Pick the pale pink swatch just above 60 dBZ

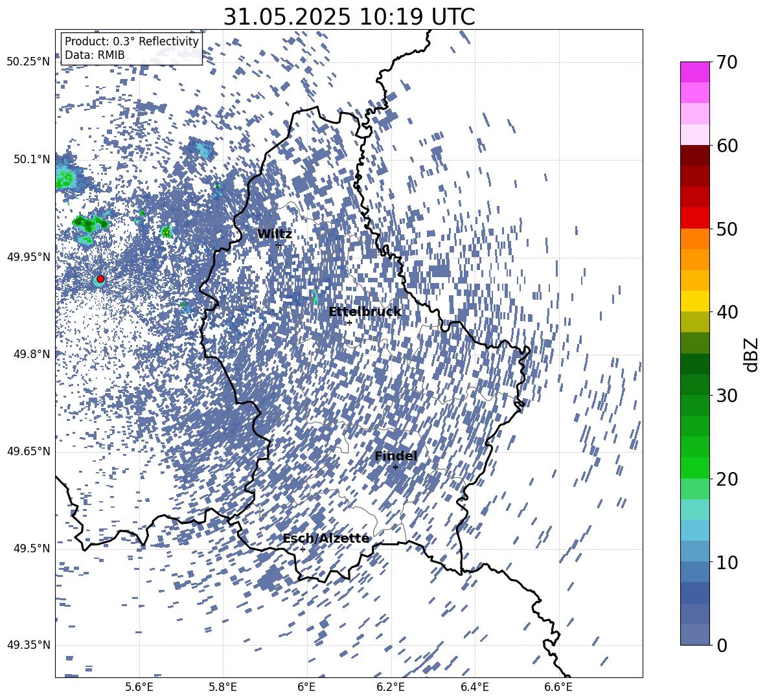pos(694,135)
